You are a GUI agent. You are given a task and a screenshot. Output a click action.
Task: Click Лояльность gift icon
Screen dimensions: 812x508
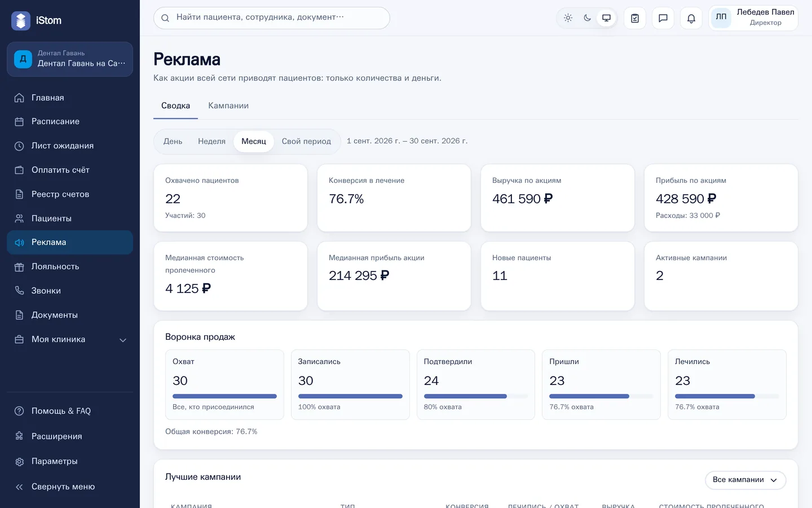(x=19, y=266)
